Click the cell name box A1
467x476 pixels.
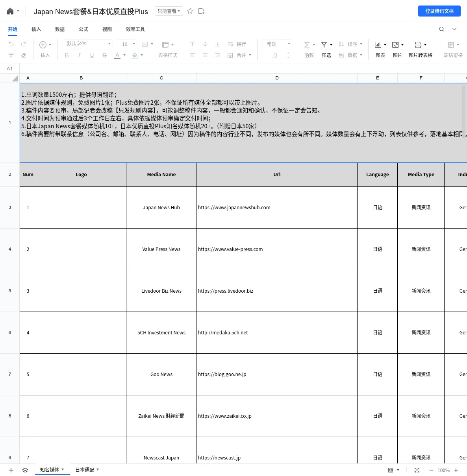click(x=10, y=68)
